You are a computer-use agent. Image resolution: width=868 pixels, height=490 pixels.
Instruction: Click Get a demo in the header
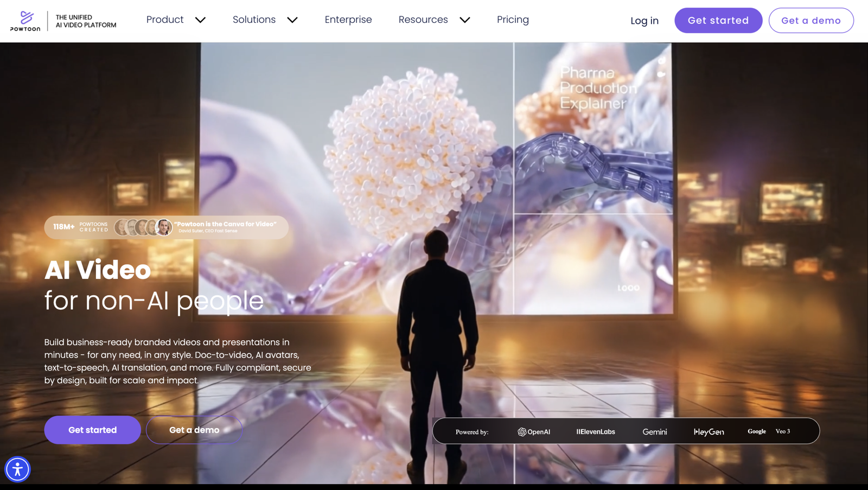(811, 21)
